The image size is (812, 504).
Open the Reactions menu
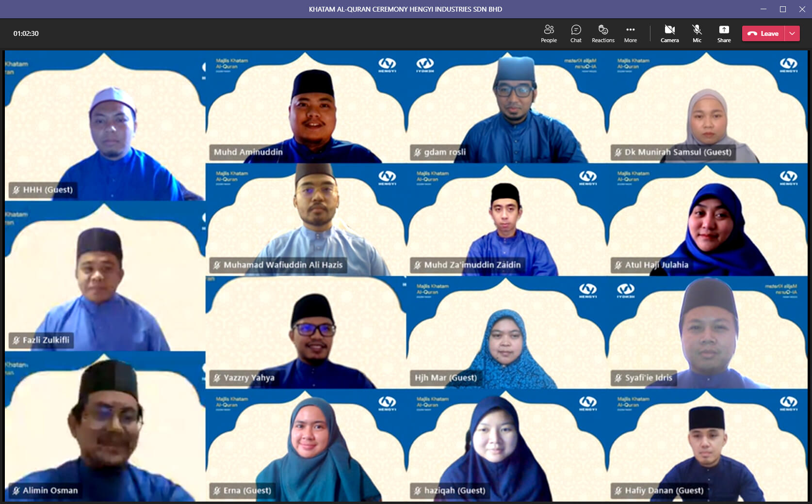click(603, 33)
